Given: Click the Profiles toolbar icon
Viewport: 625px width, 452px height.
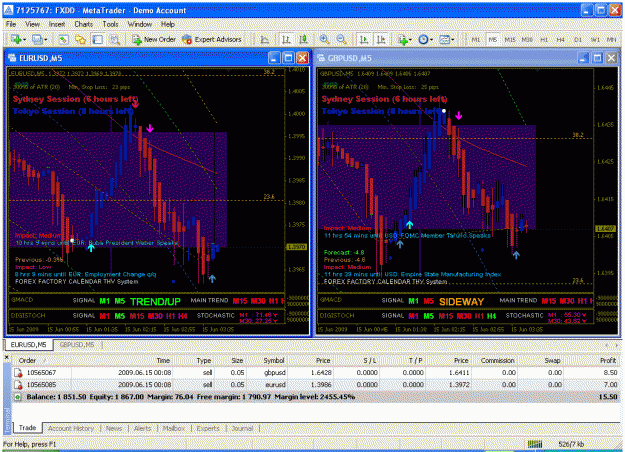Looking at the screenshot, I should tap(37, 39).
